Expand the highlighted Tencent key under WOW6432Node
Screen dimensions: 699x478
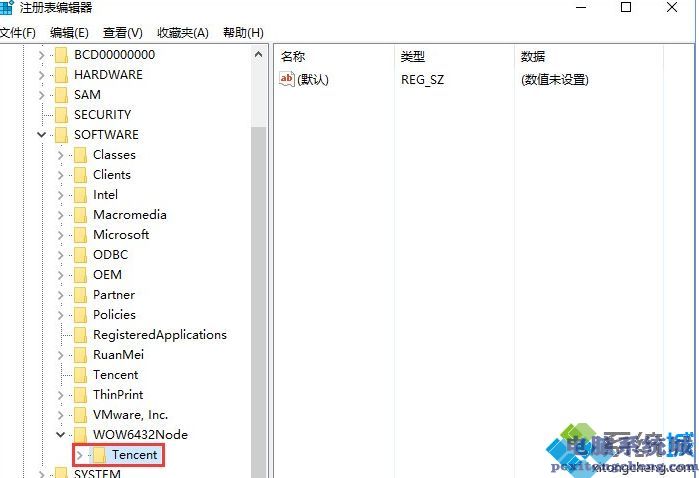point(79,455)
